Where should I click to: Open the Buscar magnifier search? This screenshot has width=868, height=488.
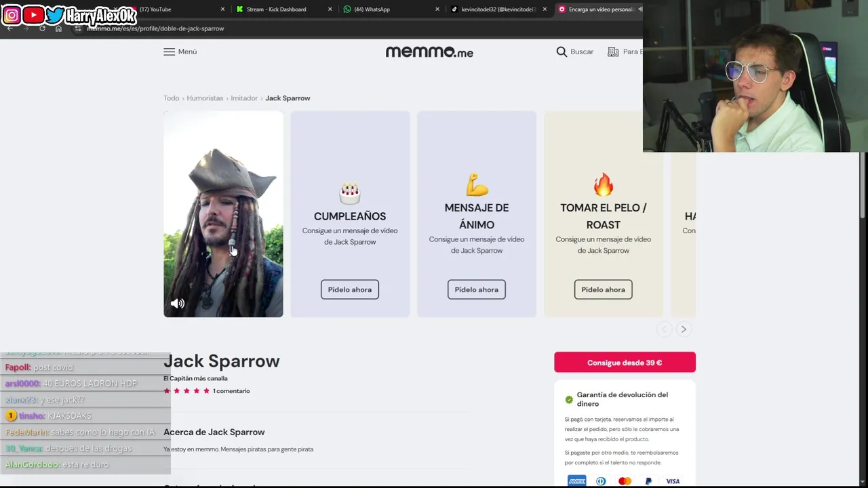point(561,52)
